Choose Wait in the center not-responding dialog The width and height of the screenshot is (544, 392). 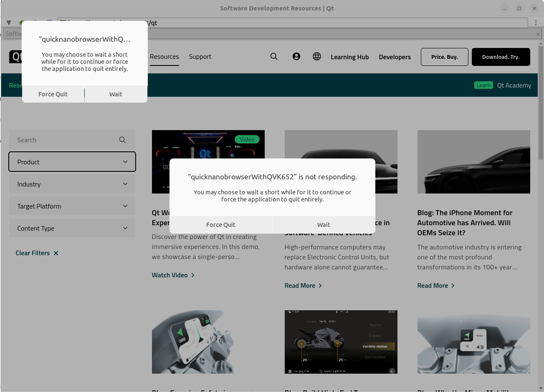(324, 225)
